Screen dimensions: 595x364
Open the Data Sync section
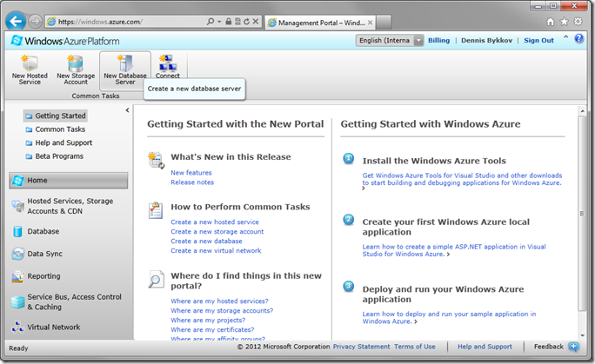(x=43, y=255)
